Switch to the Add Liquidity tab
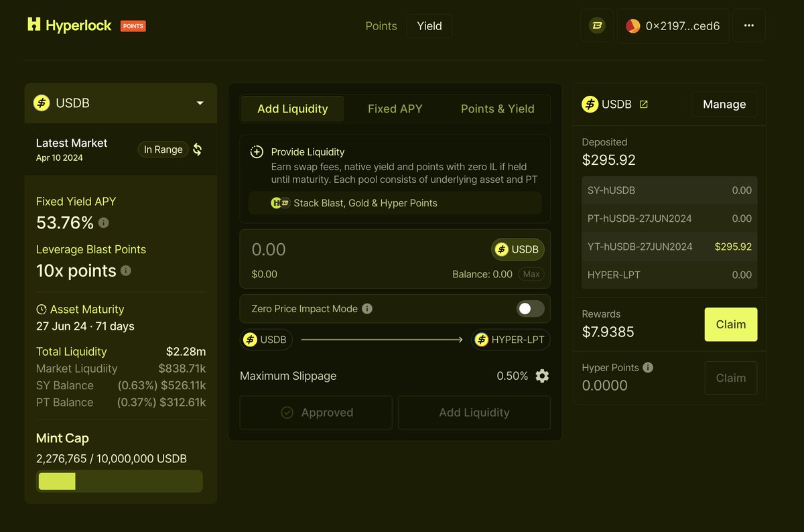Viewport: 804px width, 532px height. [293, 109]
